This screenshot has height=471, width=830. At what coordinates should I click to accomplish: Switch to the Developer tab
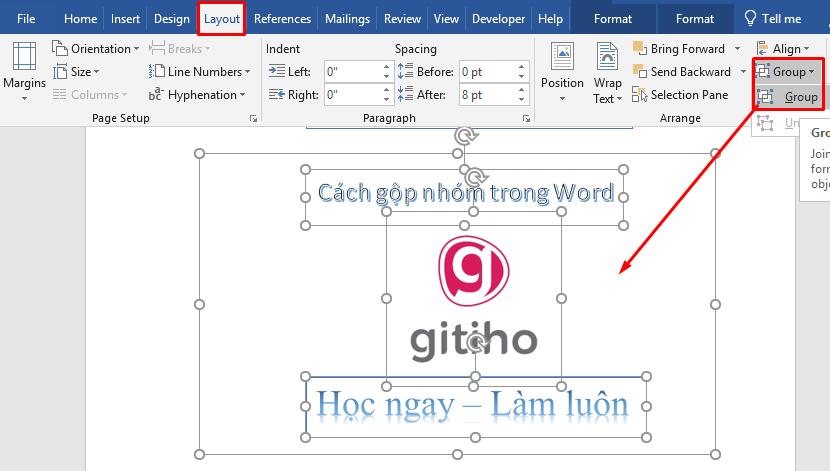(x=498, y=19)
